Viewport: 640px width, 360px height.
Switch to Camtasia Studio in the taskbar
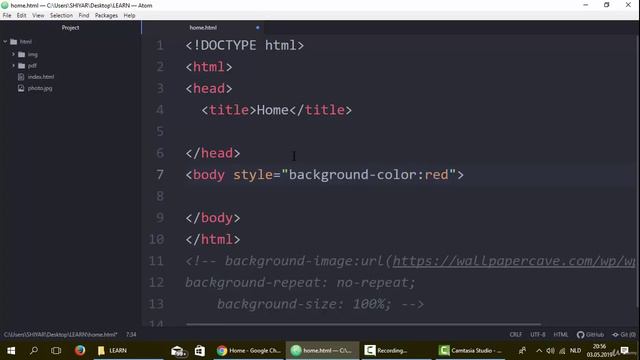pyautogui.click(x=471, y=351)
